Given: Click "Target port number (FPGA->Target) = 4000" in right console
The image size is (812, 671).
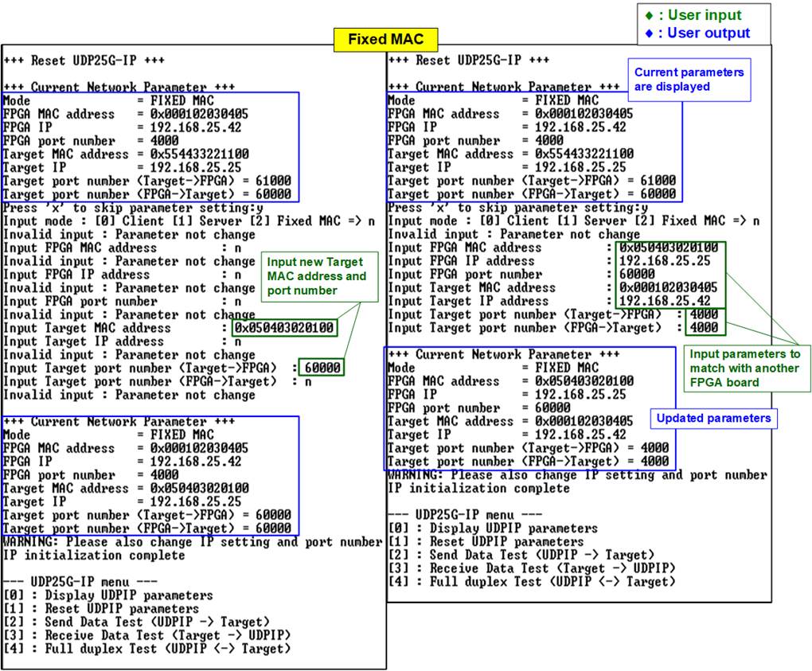Looking at the screenshot, I should coord(529,462).
